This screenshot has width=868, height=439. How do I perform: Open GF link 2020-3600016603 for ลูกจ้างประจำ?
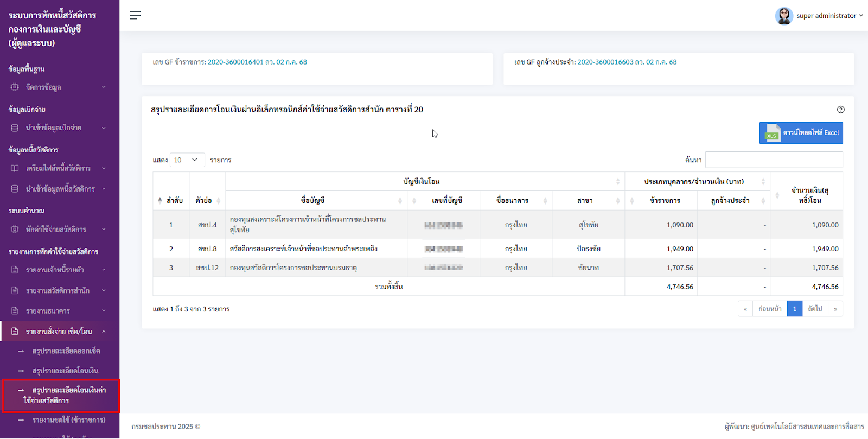click(627, 62)
